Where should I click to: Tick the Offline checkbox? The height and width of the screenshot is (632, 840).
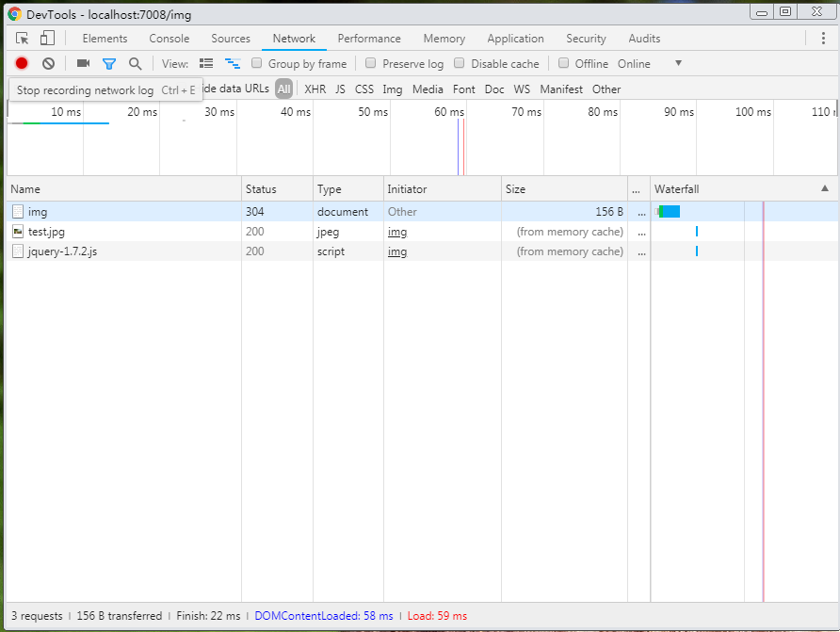pos(563,63)
